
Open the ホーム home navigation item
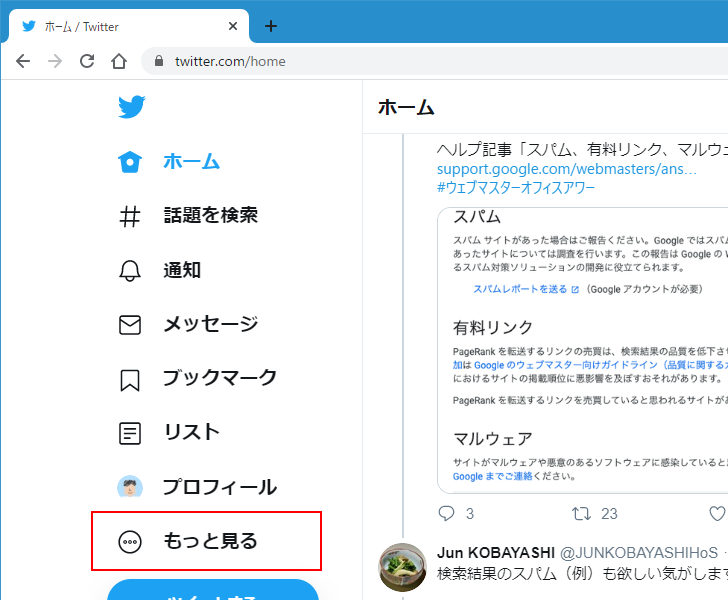click(x=169, y=162)
